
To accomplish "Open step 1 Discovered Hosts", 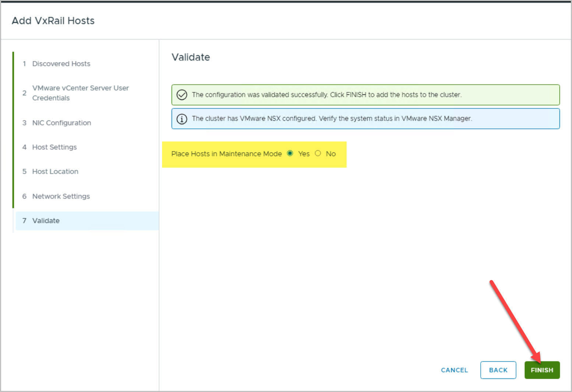I will (61, 64).
